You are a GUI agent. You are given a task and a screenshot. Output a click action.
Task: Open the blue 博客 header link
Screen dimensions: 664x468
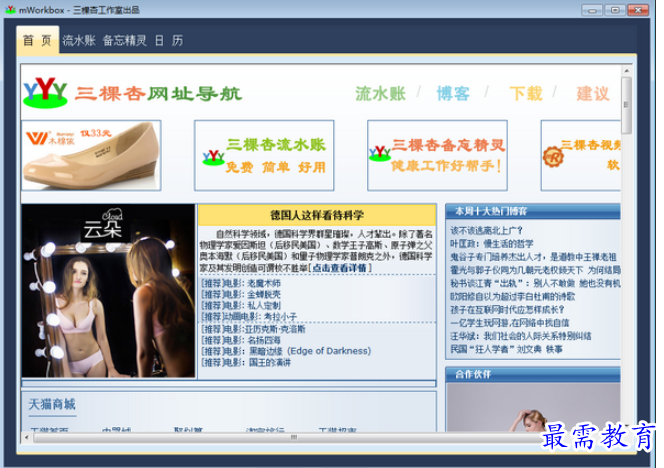pos(453,94)
